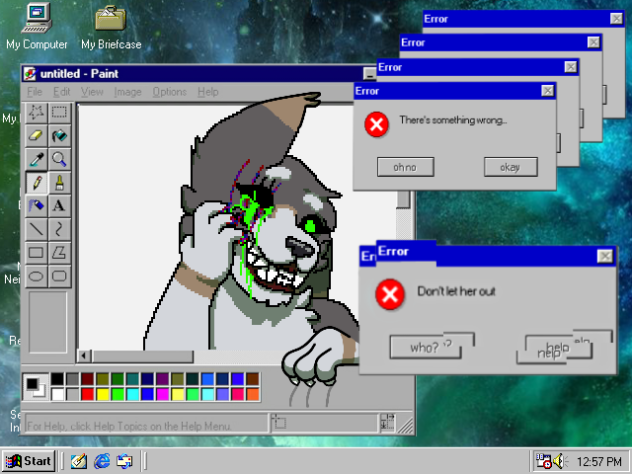Click the foreground/background color indicator box
Viewport: 632px width, 474px height.
[35, 387]
